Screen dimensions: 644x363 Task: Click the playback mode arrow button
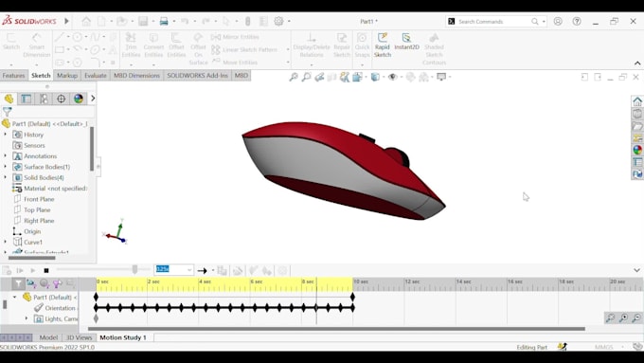point(202,270)
